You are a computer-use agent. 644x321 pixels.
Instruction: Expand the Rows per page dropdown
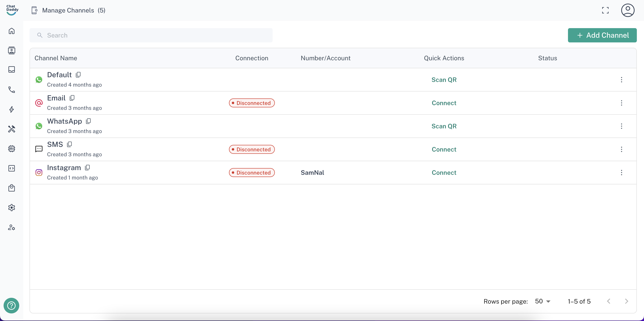point(542,301)
